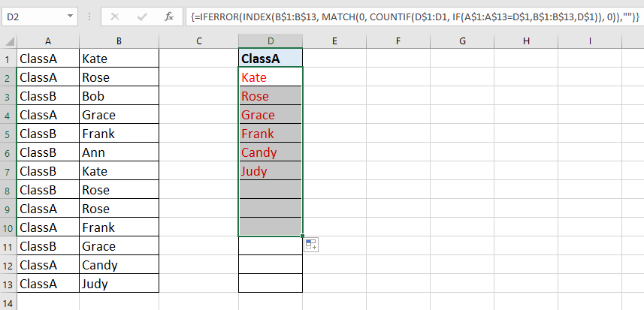Click the Ann cell in column B
Image resolution: width=644 pixels, height=310 pixels.
point(119,152)
